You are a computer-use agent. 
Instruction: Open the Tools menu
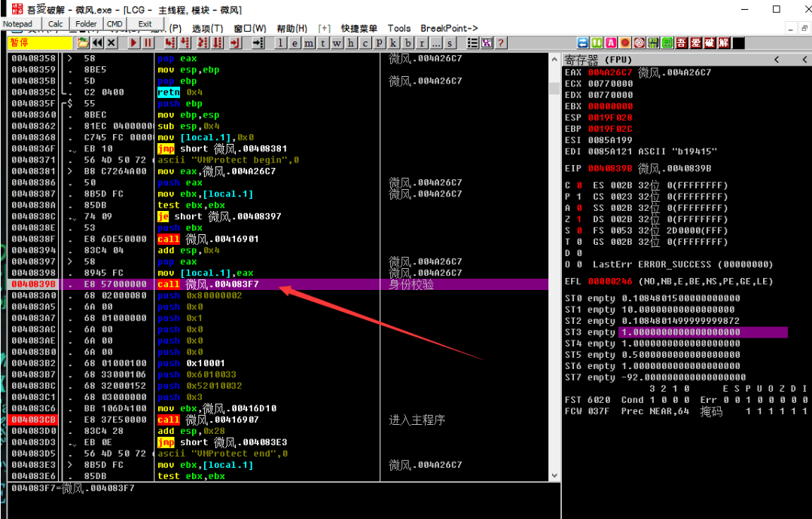(399, 29)
